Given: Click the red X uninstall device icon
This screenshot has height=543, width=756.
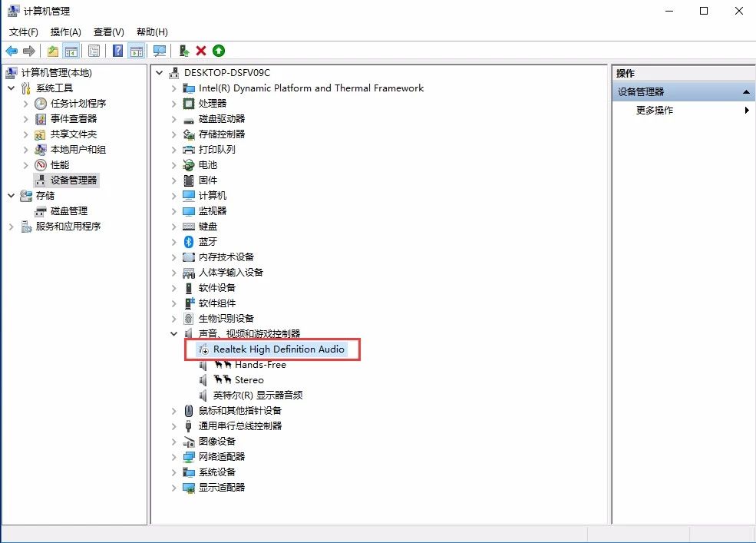Looking at the screenshot, I should [x=201, y=51].
